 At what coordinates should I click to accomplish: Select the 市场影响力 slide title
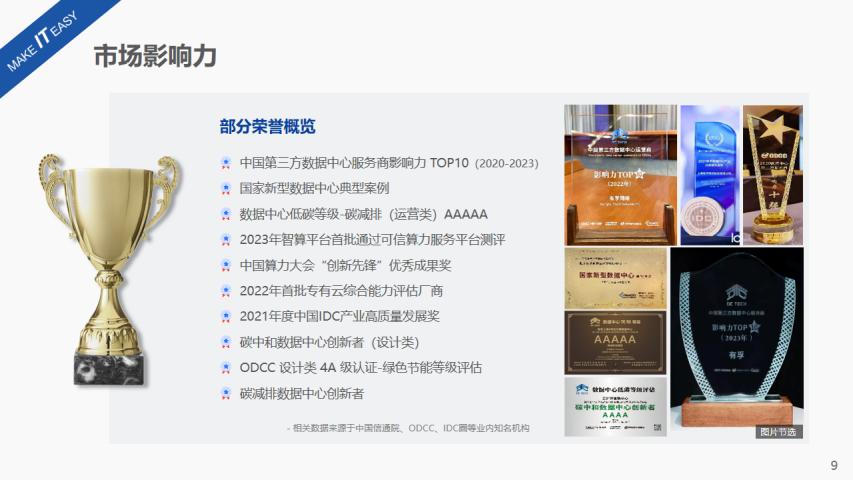(155, 56)
